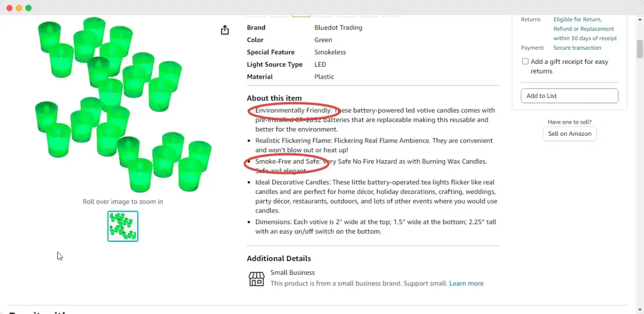Click the Add to List button
The image size is (644, 314).
coord(569,96)
